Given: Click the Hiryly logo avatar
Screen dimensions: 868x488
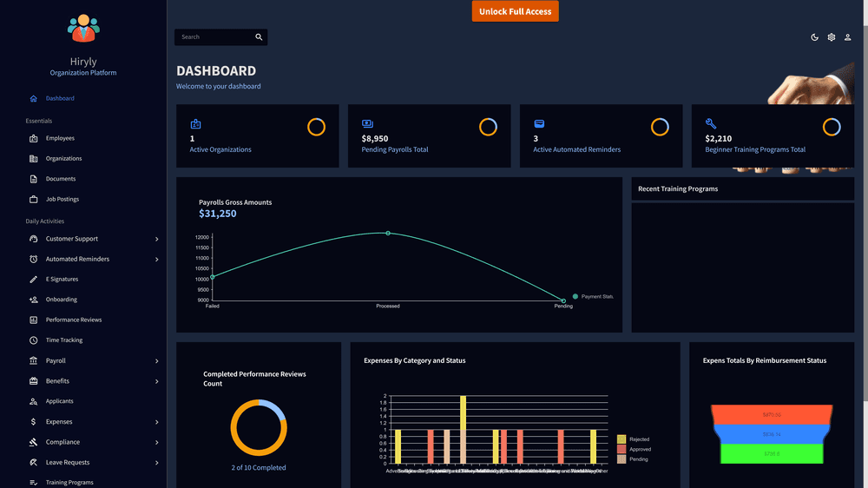Looking at the screenshot, I should point(83,29).
